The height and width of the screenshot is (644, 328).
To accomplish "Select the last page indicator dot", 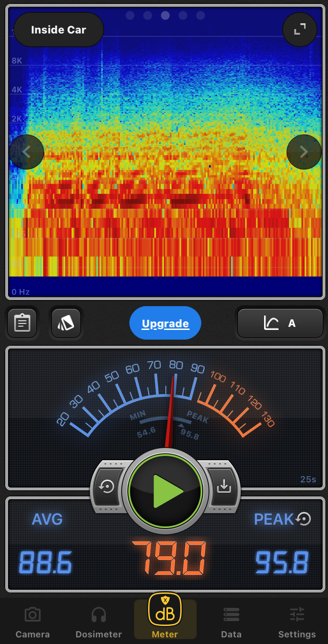I will pyautogui.click(x=201, y=16).
